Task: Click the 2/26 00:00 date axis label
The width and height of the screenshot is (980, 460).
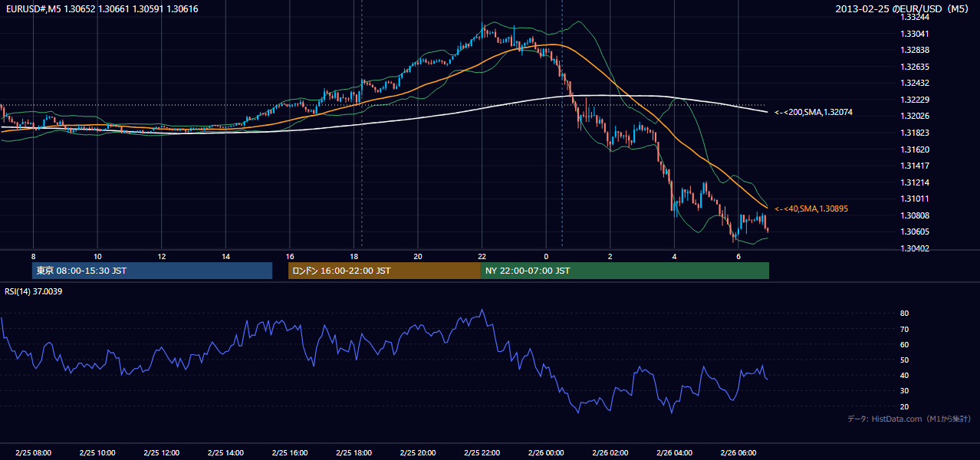Action: (x=546, y=453)
